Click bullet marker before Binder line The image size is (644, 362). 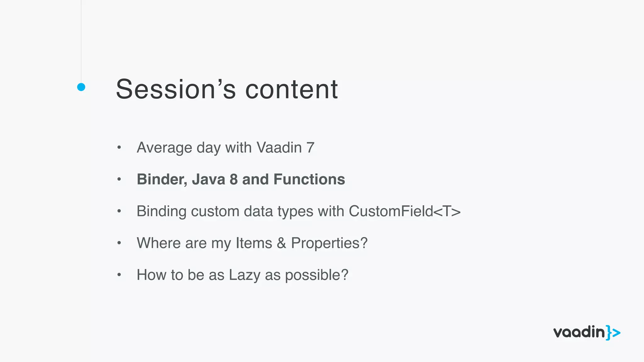(119, 179)
